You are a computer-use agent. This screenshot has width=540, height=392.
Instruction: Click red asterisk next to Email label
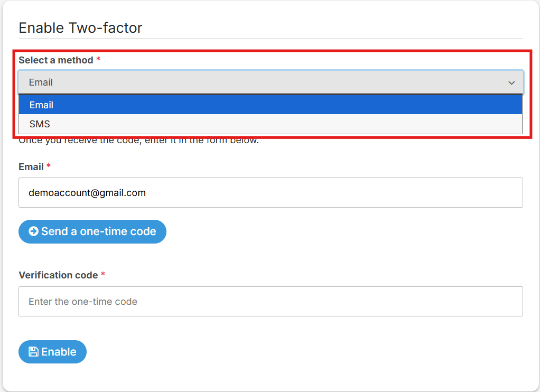coord(49,167)
